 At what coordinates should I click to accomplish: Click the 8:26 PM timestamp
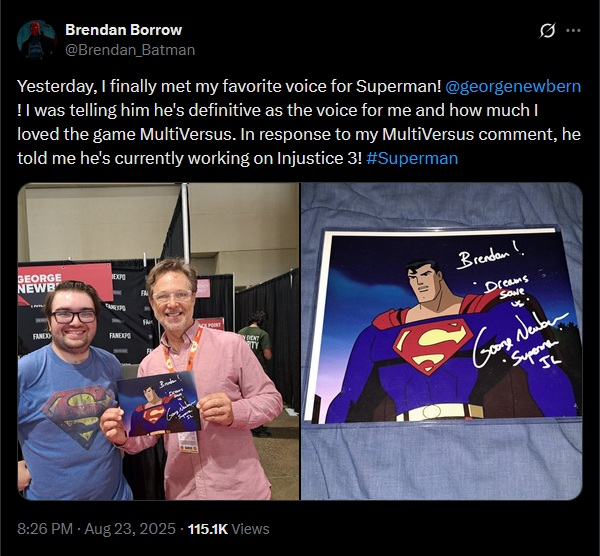click(x=45, y=529)
